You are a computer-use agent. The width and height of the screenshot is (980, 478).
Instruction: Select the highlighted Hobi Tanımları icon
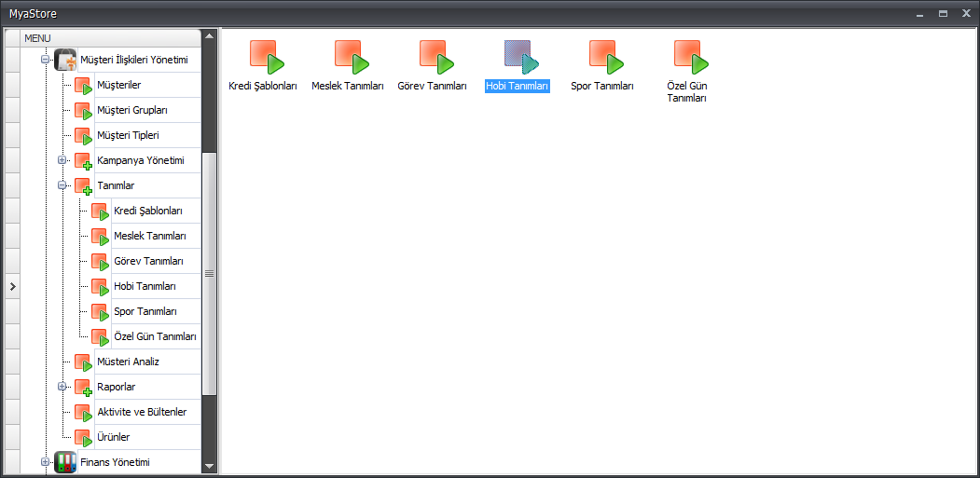pos(518,58)
